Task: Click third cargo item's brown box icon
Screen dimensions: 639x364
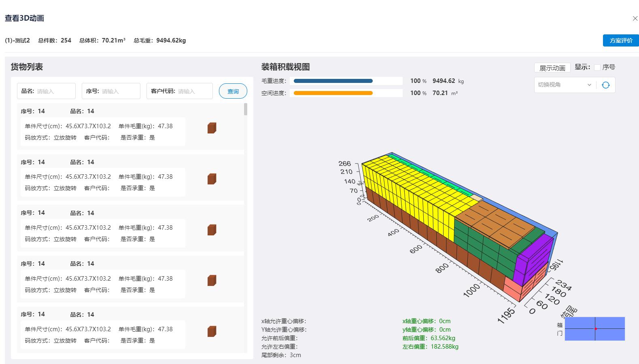Action: pyautogui.click(x=212, y=230)
